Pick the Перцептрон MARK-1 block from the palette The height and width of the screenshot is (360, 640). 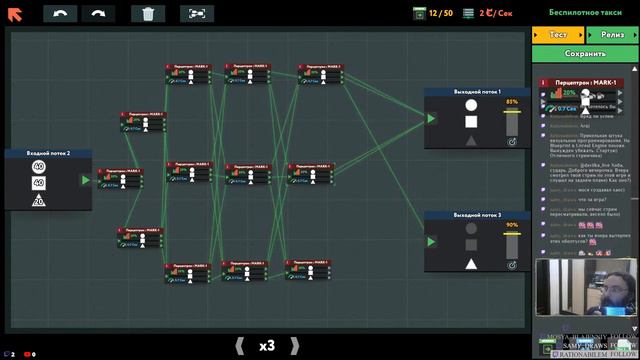[x=581, y=96]
